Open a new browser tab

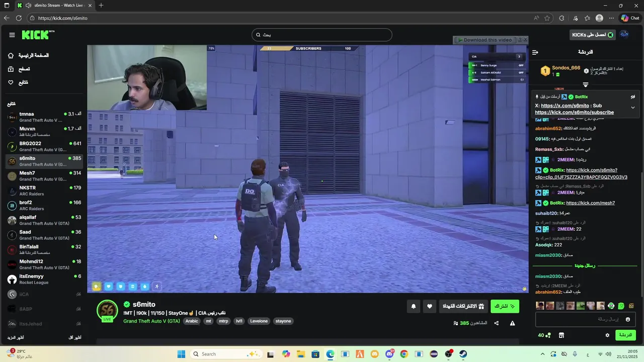coord(101,6)
